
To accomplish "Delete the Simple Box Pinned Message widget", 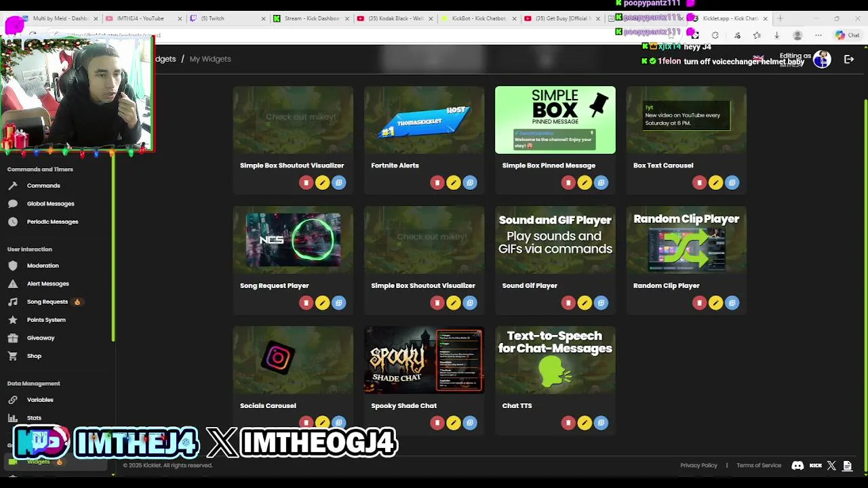I will tap(568, 182).
